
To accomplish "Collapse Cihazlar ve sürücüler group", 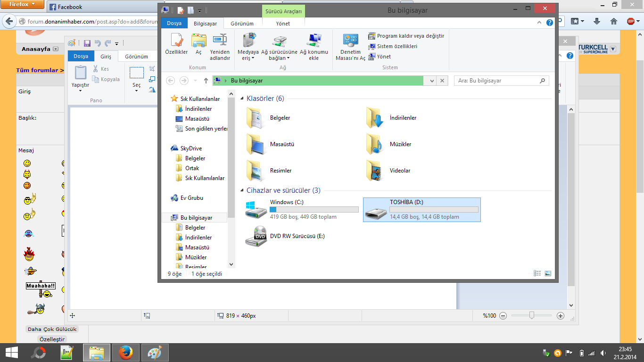I will (x=242, y=190).
